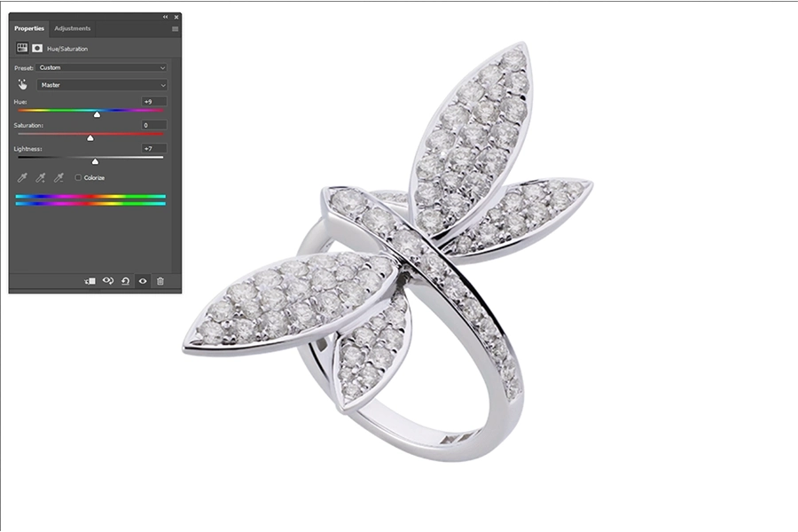Toggle layer visibility eye icon

(143, 280)
